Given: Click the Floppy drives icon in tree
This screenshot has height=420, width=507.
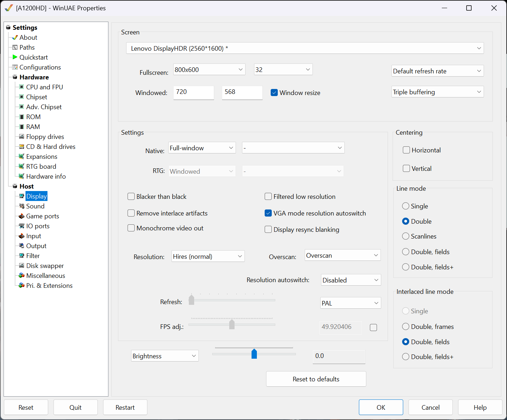Looking at the screenshot, I should 22,136.
